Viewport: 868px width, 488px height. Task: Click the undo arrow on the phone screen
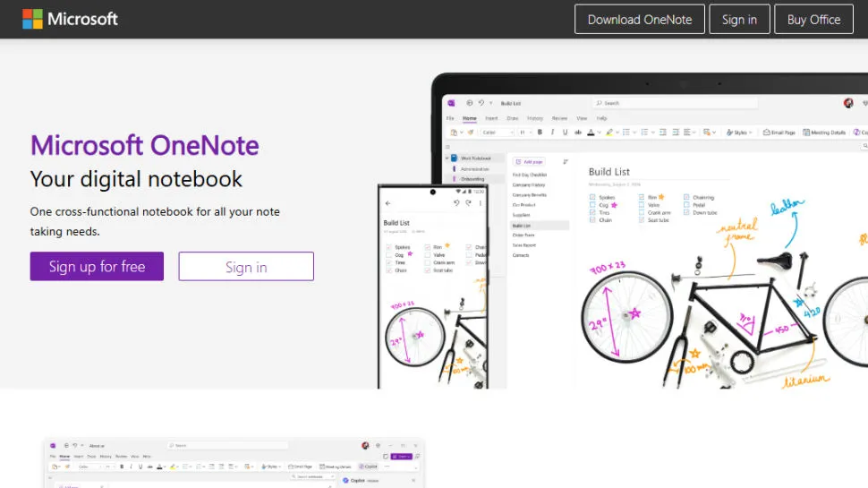pos(456,203)
